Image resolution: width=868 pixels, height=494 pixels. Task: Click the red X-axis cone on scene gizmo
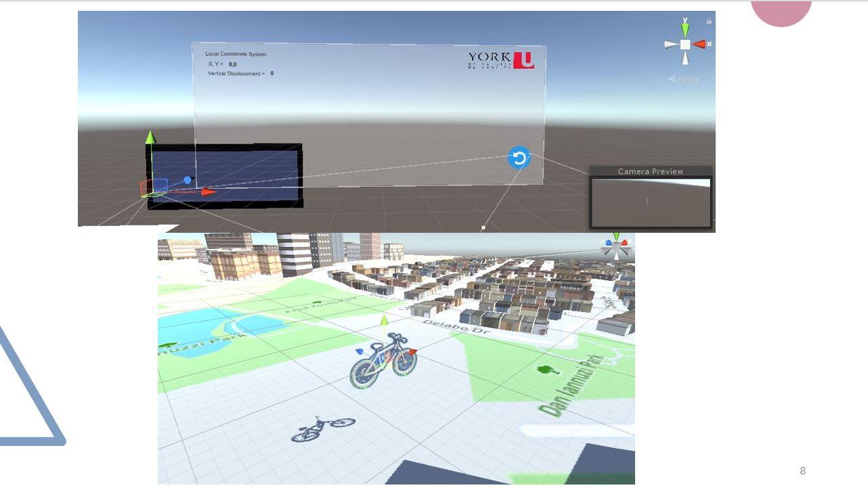700,44
